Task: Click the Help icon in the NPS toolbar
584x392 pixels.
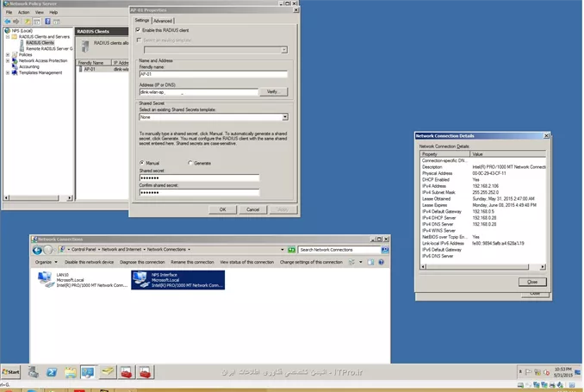Action: pyautogui.click(x=47, y=22)
